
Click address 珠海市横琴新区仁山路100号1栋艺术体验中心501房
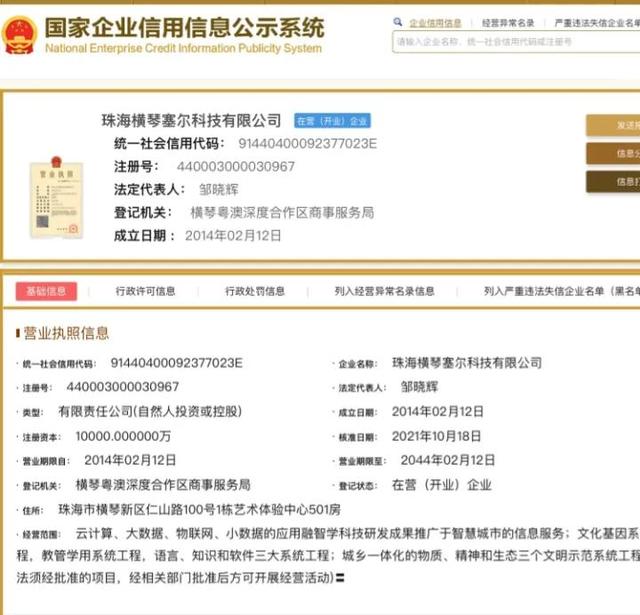(x=200, y=509)
